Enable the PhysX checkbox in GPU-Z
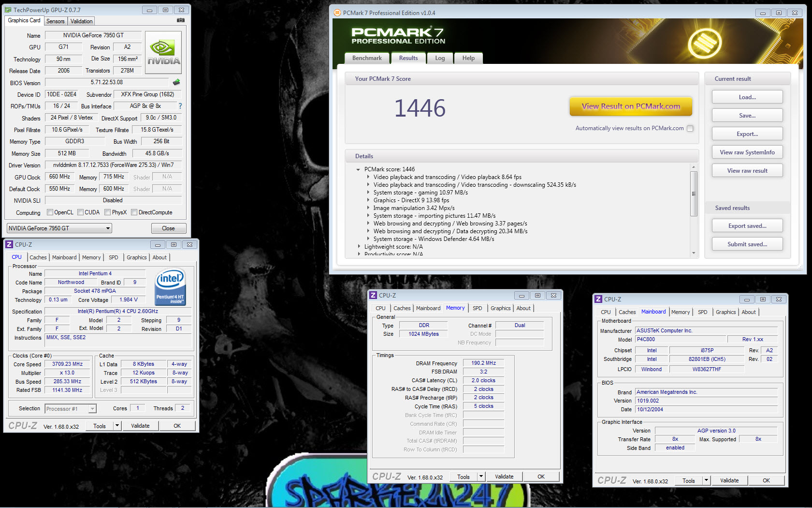Image resolution: width=812 pixels, height=508 pixels. pyautogui.click(x=108, y=212)
